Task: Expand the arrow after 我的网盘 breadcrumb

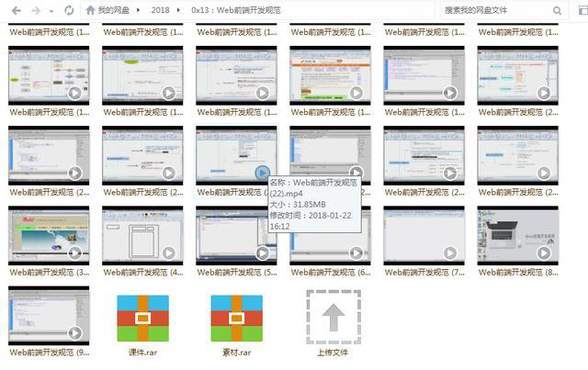Action: (x=139, y=10)
